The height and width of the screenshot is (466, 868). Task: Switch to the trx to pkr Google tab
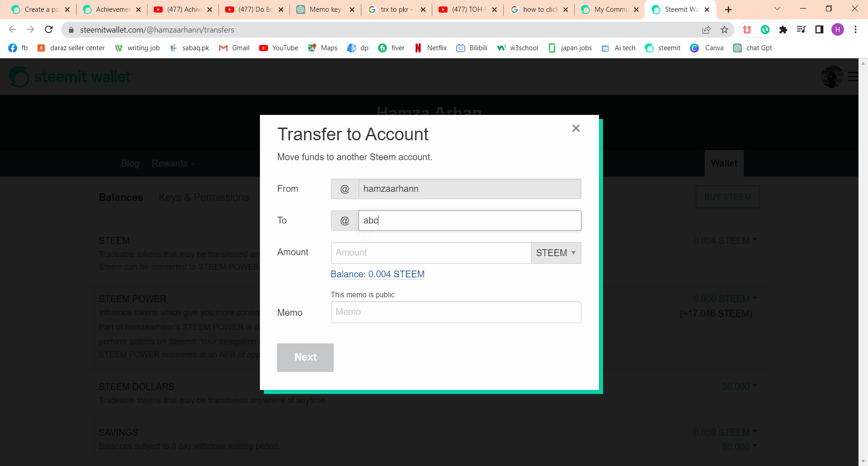[x=392, y=10]
